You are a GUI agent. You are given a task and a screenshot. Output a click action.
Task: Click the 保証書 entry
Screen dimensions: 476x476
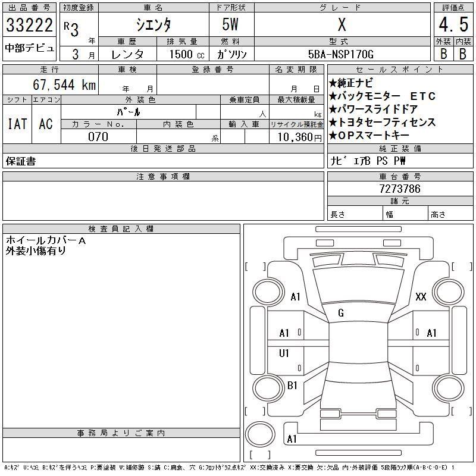tap(21, 161)
